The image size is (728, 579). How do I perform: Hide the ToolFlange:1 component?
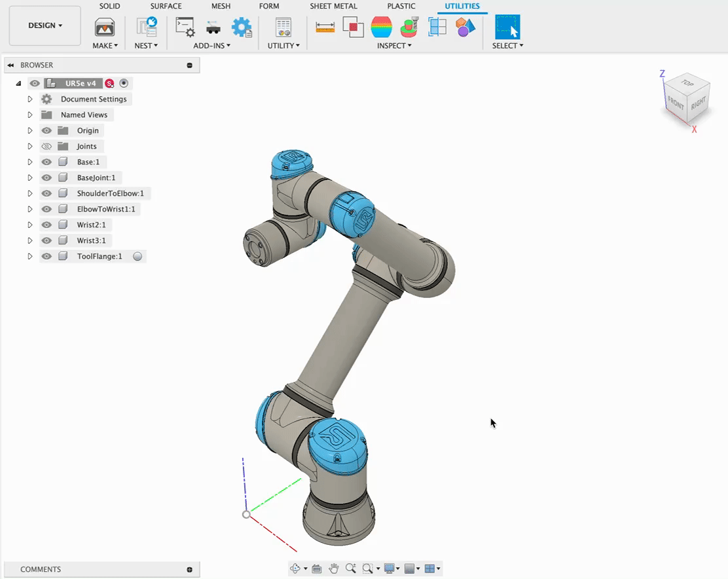pyautogui.click(x=46, y=256)
